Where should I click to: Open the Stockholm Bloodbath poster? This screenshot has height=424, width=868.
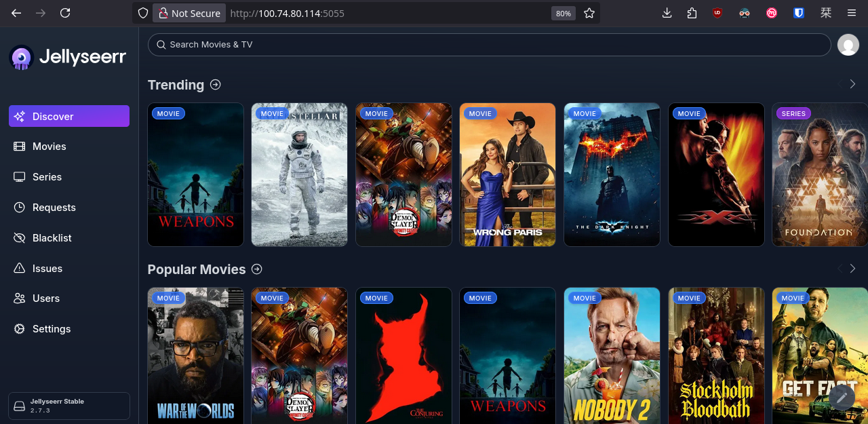pyautogui.click(x=716, y=355)
